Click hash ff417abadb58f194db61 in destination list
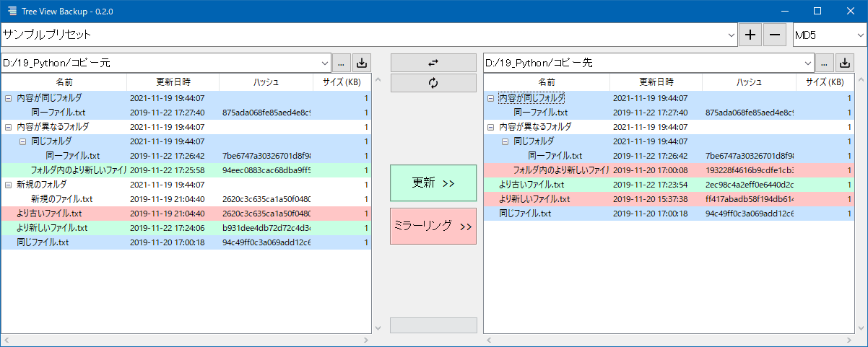Image resolution: width=868 pixels, height=347 pixels. click(x=750, y=199)
